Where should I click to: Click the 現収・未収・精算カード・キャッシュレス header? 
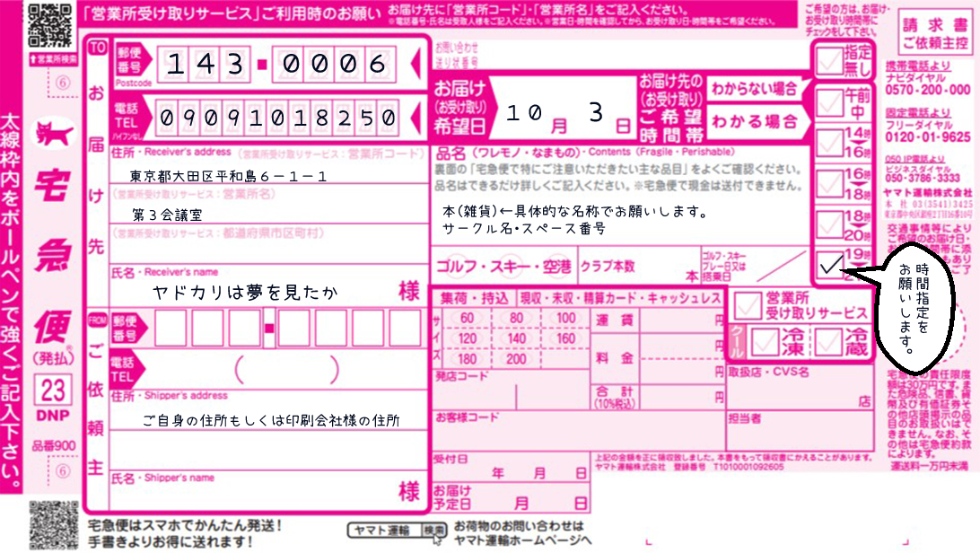tap(620, 299)
